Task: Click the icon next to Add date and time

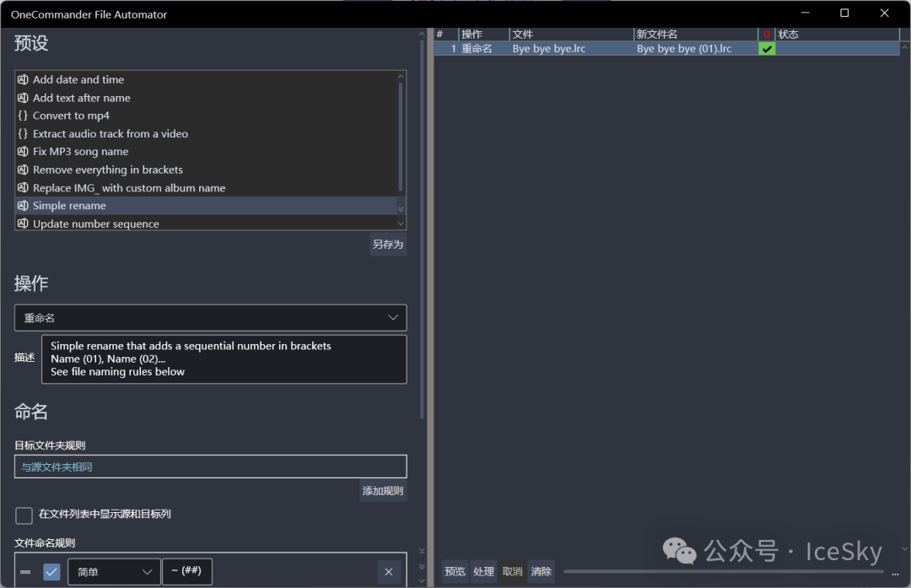Action: pos(23,80)
